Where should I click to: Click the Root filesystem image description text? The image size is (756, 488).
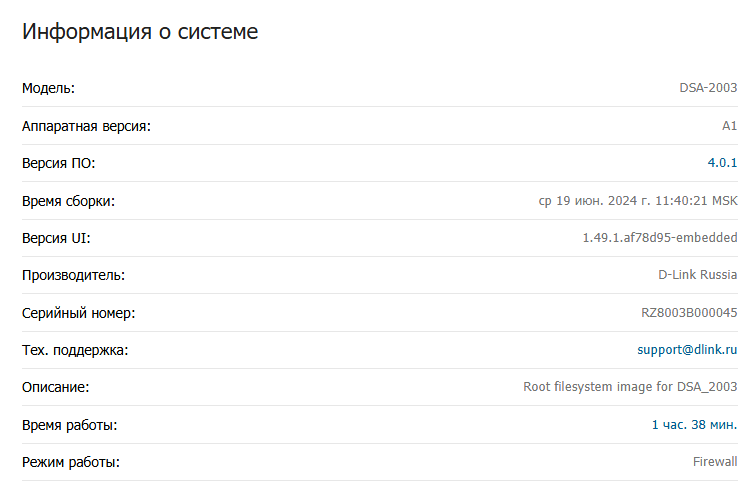(630, 387)
